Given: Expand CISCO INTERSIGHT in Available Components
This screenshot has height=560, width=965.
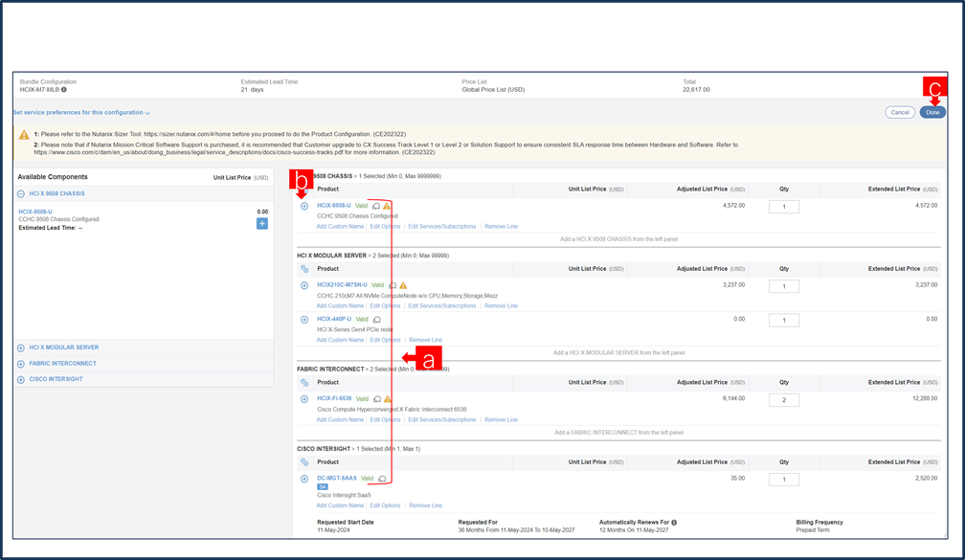Looking at the screenshot, I should pyautogui.click(x=21, y=380).
